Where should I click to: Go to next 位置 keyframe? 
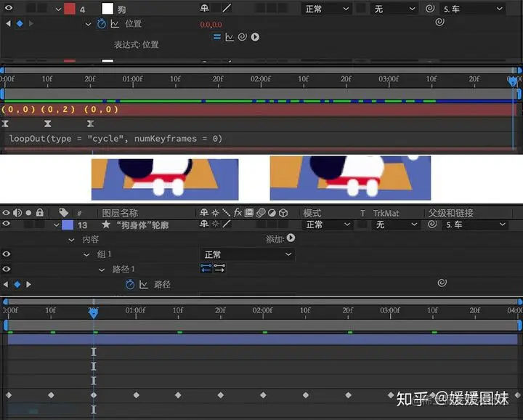click(x=31, y=24)
